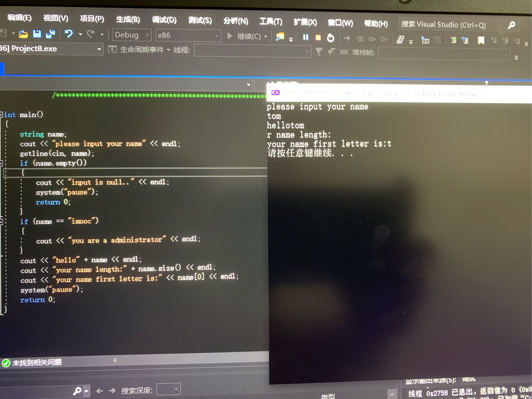Expand the redo history dropdown arrow
Image resolution: width=532 pixels, height=399 pixels.
pyautogui.click(x=102, y=35)
